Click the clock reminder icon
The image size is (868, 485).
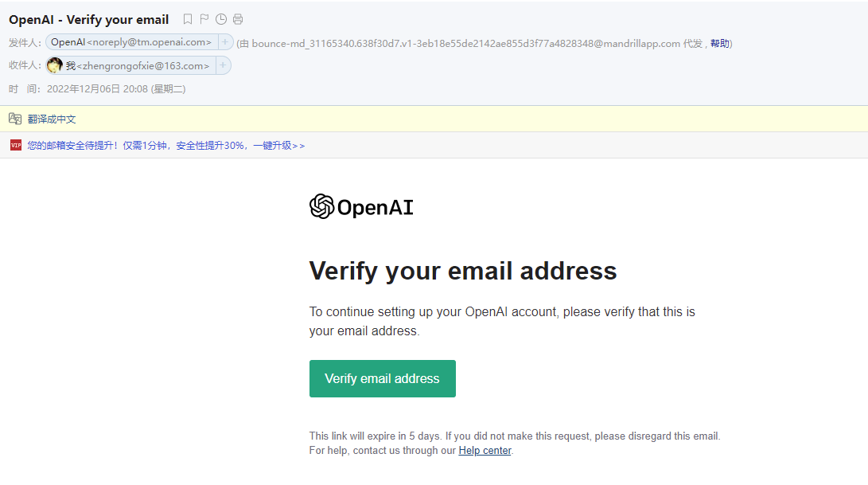pyautogui.click(x=221, y=19)
